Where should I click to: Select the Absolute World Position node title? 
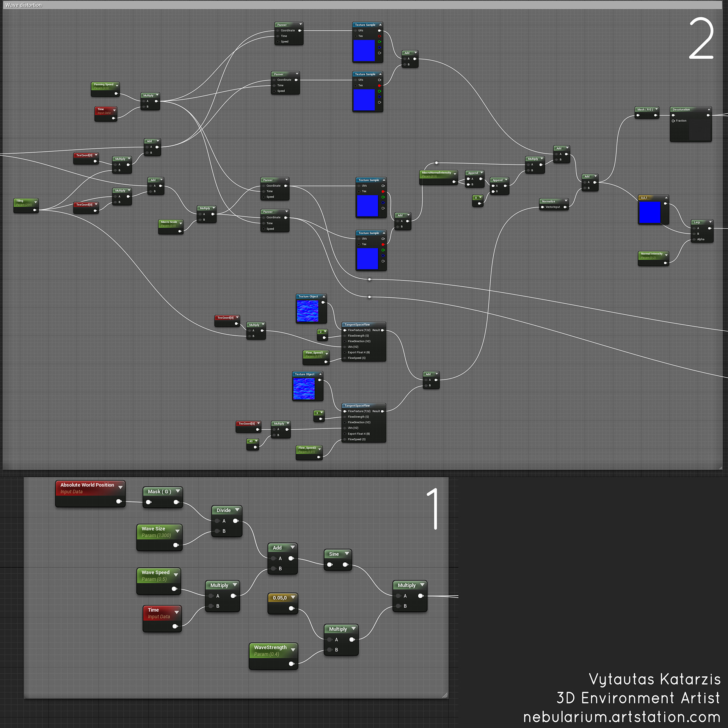tap(87, 485)
